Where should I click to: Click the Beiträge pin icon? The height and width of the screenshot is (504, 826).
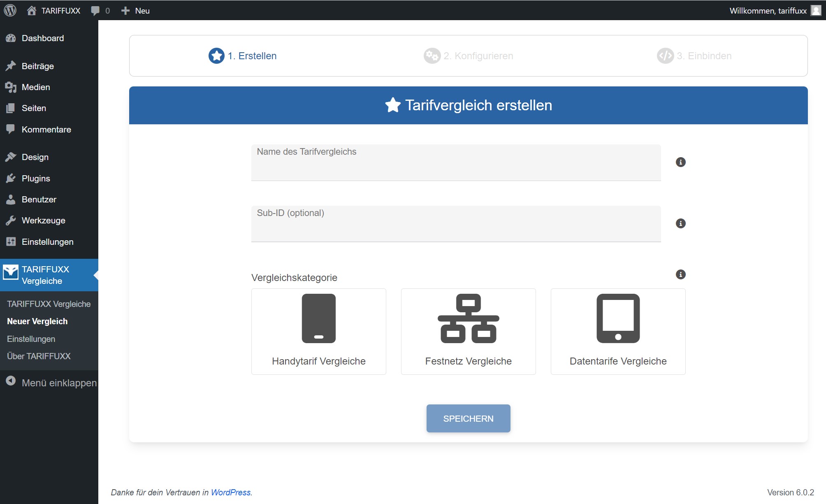click(x=11, y=66)
